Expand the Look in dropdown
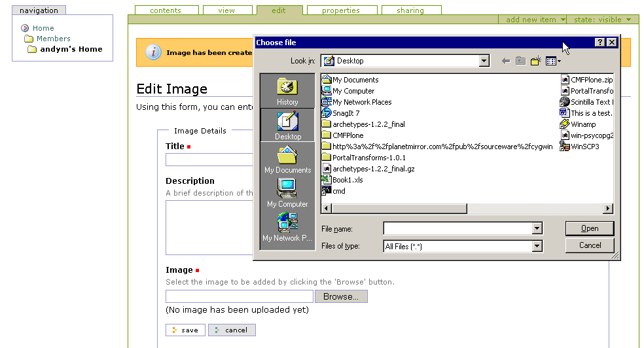 [x=484, y=61]
